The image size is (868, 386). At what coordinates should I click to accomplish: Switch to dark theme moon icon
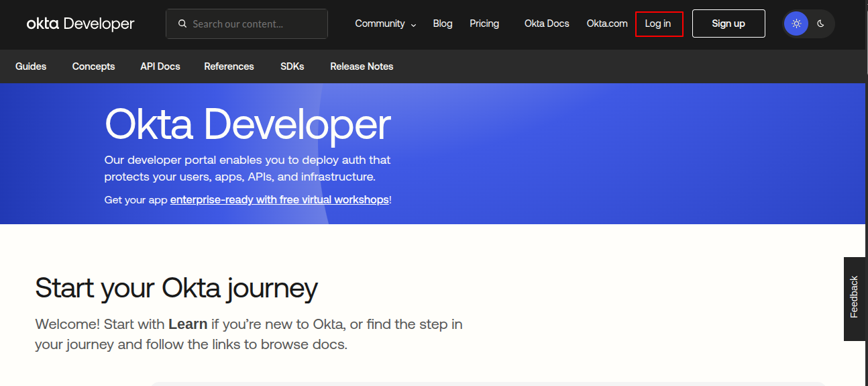(x=821, y=23)
